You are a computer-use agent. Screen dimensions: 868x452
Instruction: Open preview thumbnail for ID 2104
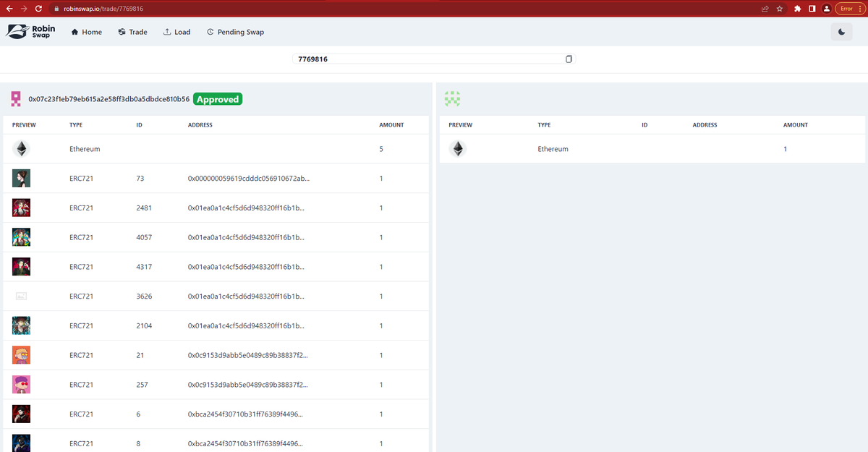(x=21, y=326)
